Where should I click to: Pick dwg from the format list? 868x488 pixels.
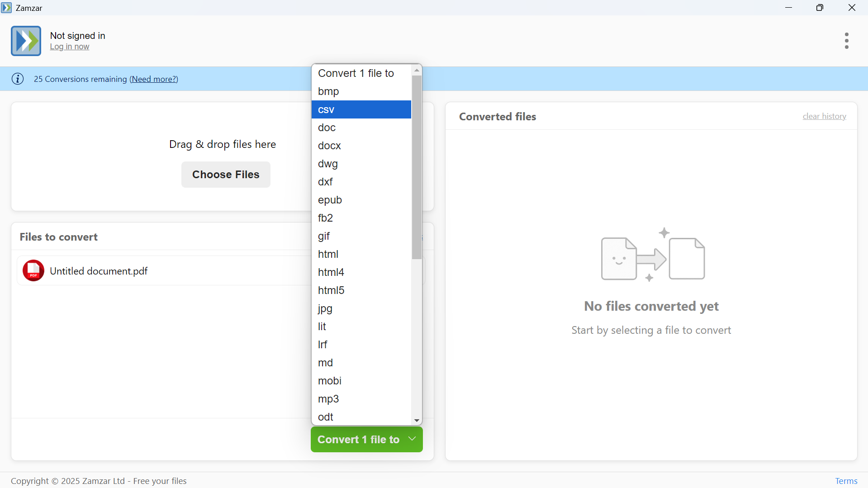click(x=361, y=164)
